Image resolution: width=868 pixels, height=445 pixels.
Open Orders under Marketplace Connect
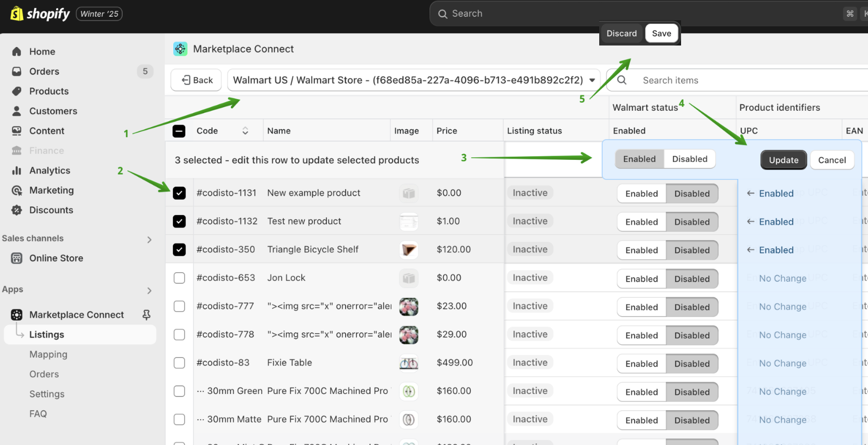click(x=44, y=374)
